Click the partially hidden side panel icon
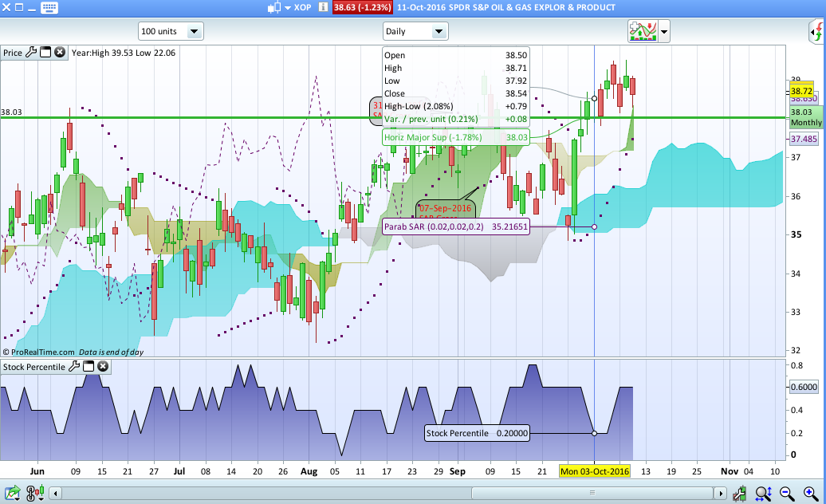 coord(817,32)
